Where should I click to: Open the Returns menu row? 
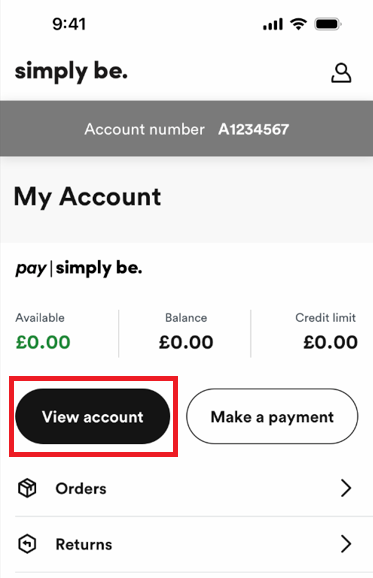(186, 544)
